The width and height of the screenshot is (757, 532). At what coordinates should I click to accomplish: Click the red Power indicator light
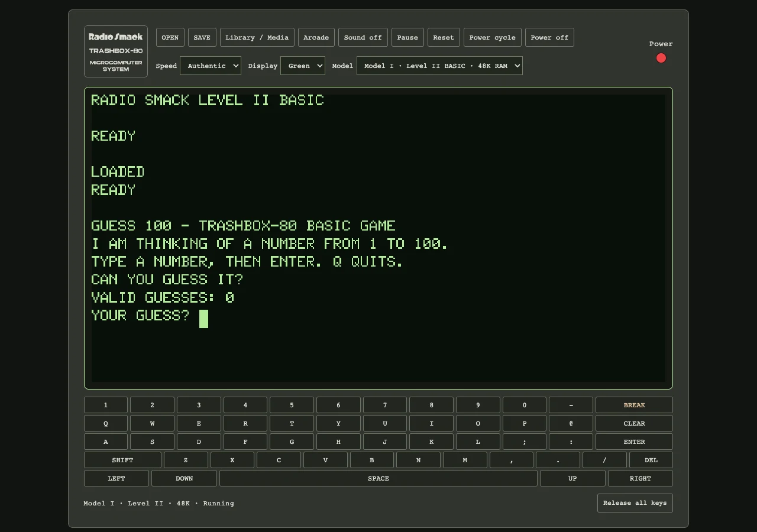(661, 58)
